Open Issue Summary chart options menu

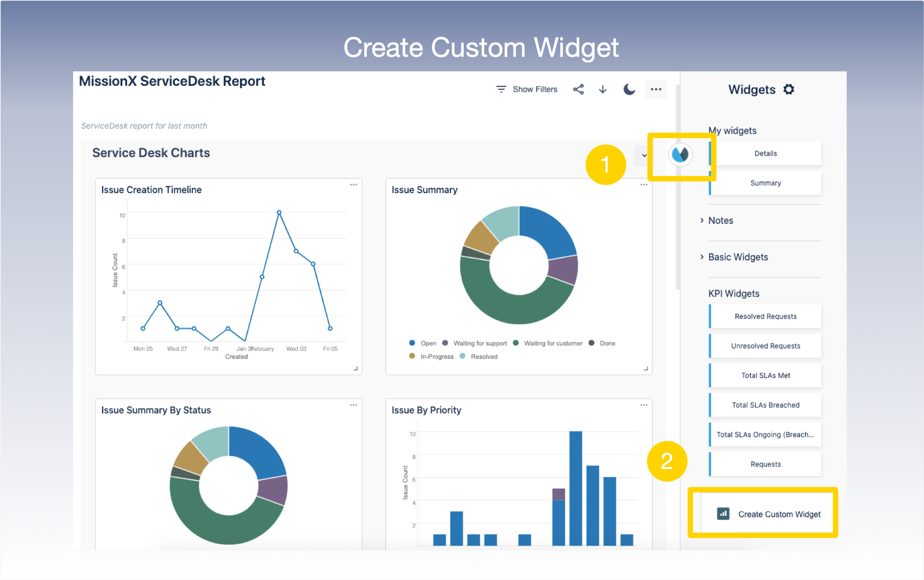pos(644,185)
